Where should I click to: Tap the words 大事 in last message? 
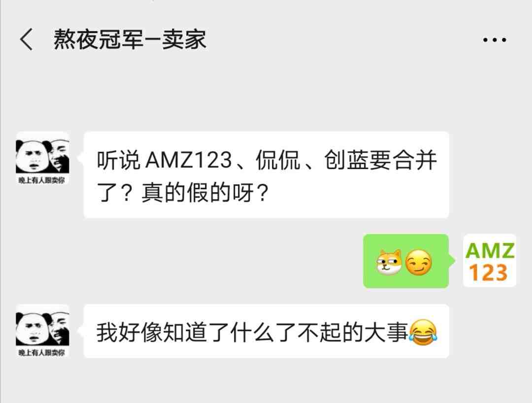386,332
